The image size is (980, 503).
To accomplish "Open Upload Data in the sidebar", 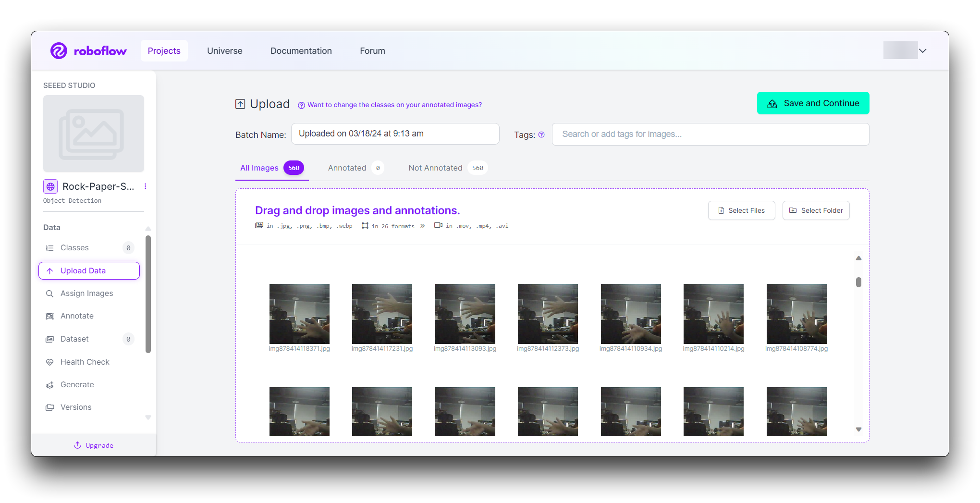I will 89,270.
